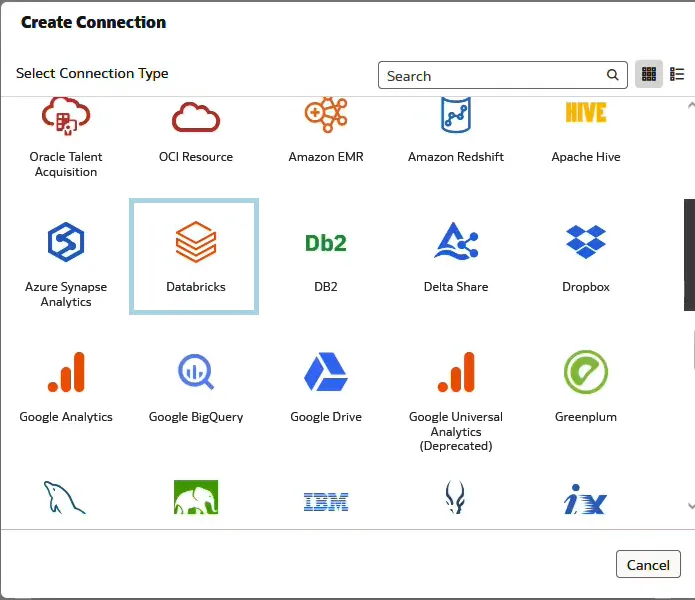The height and width of the screenshot is (600, 695).
Task: Click the search magnifier icon
Action: click(613, 75)
